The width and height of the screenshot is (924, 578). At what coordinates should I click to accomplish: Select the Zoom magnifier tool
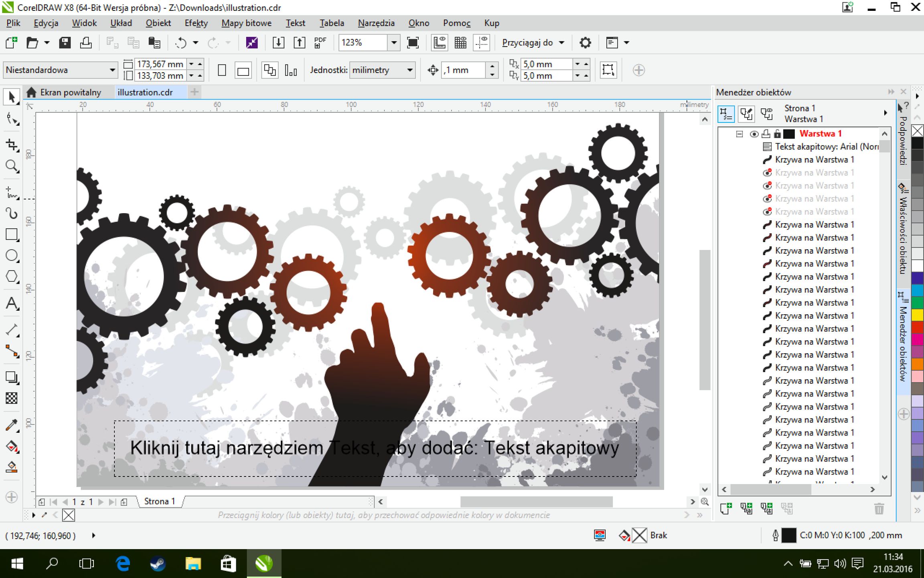coord(11,166)
